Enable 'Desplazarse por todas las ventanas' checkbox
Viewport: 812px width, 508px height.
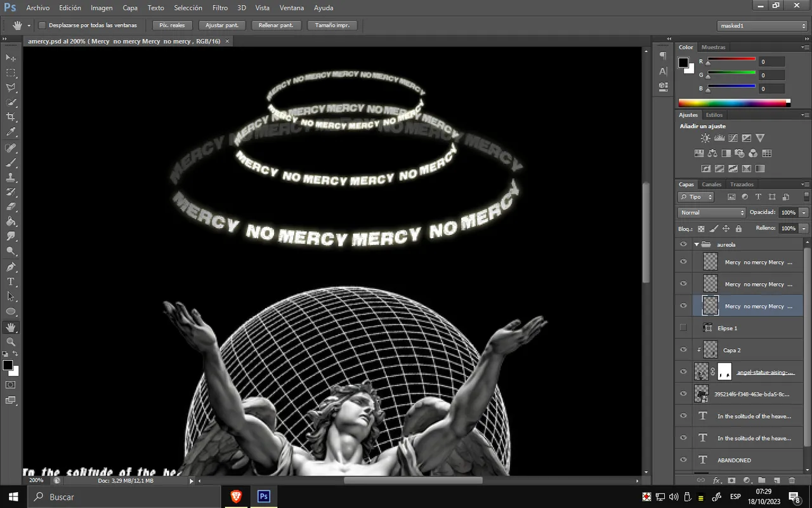43,25
